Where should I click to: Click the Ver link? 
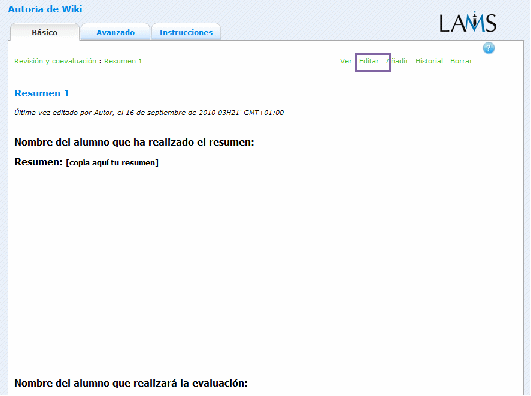tap(346, 61)
